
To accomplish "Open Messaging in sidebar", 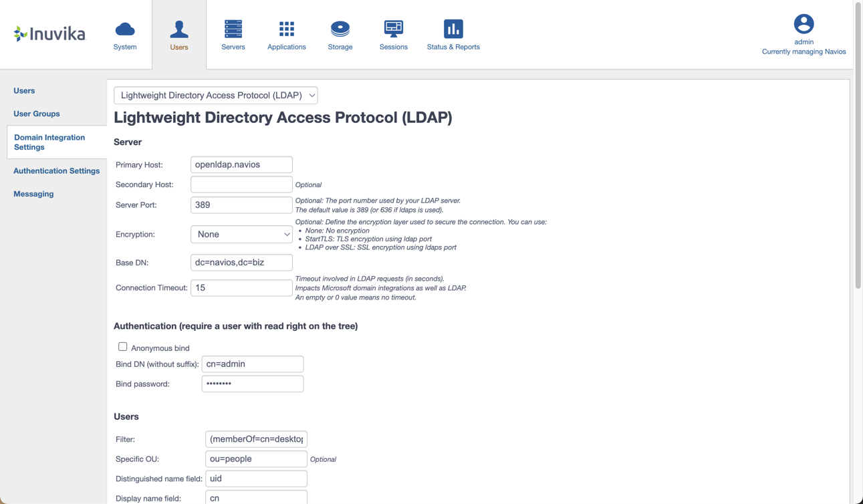I will (x=33, y=194).
